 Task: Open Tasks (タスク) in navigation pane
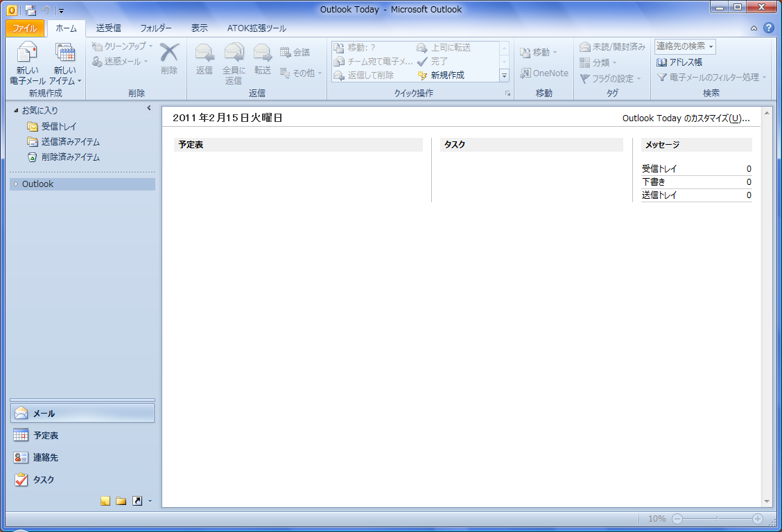43,479
